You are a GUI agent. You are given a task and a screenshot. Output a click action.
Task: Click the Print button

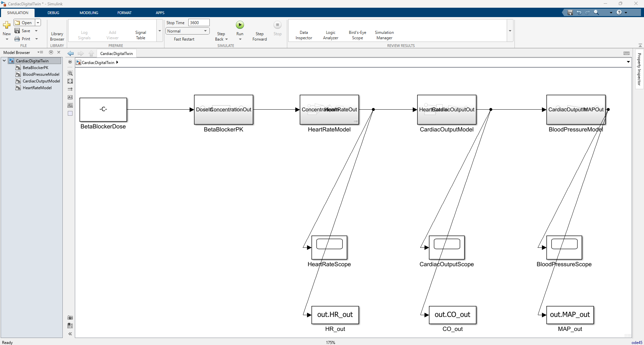(22, 39)
